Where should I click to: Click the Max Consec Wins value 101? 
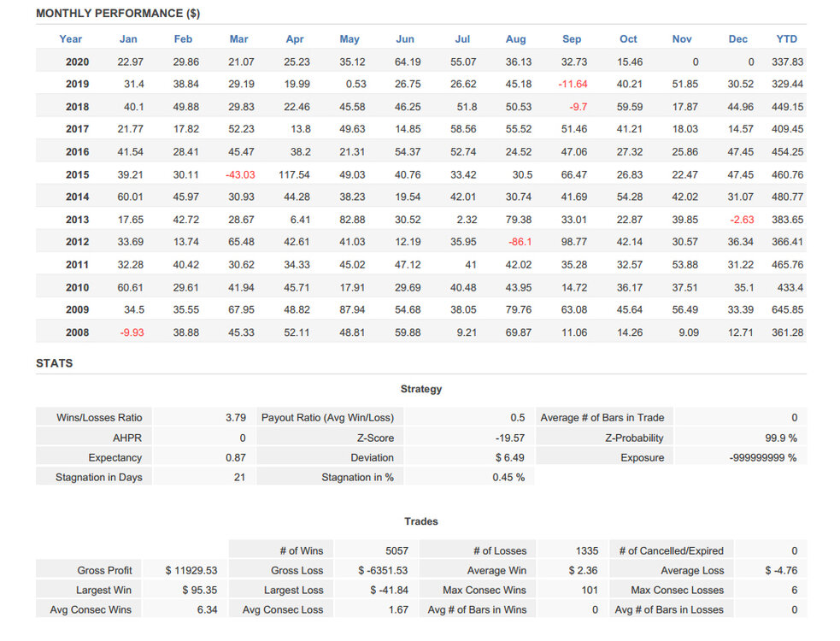tap(590, 590)
